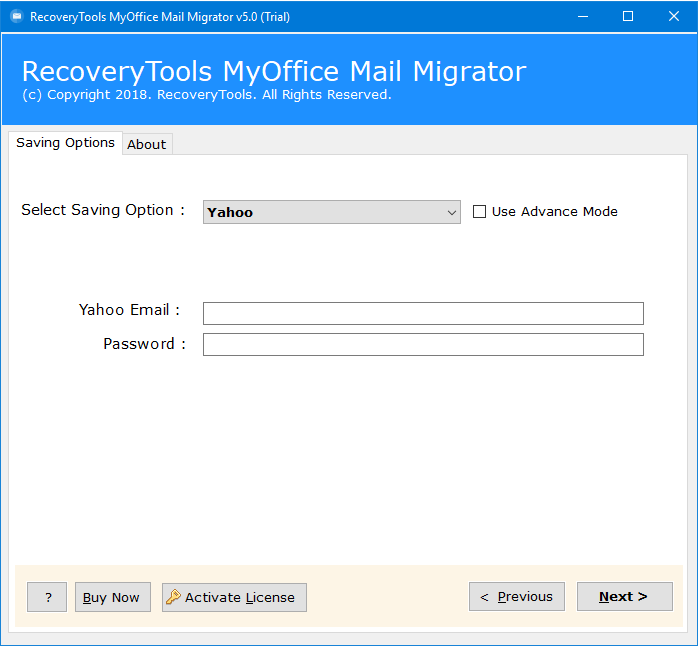Click the question mark help button

pos(47,597)
